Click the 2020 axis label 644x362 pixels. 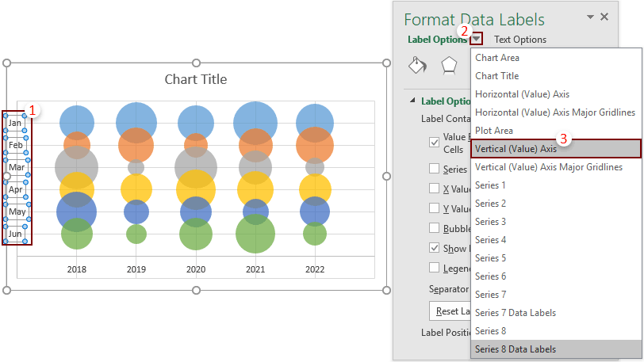coord(196,269)
